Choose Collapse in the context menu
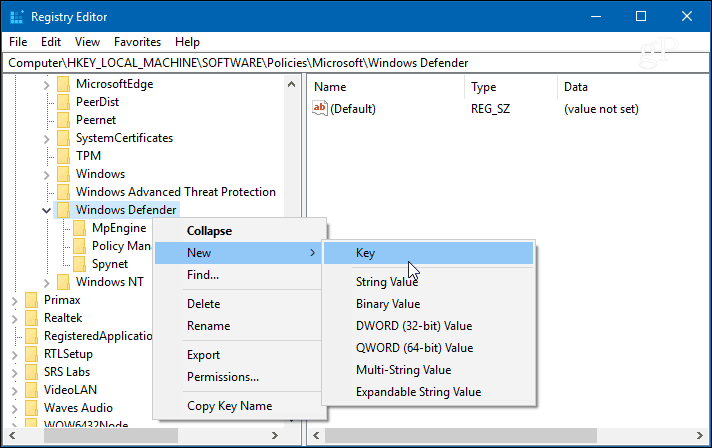Screen dimensions: 712x448 point(239,231)
